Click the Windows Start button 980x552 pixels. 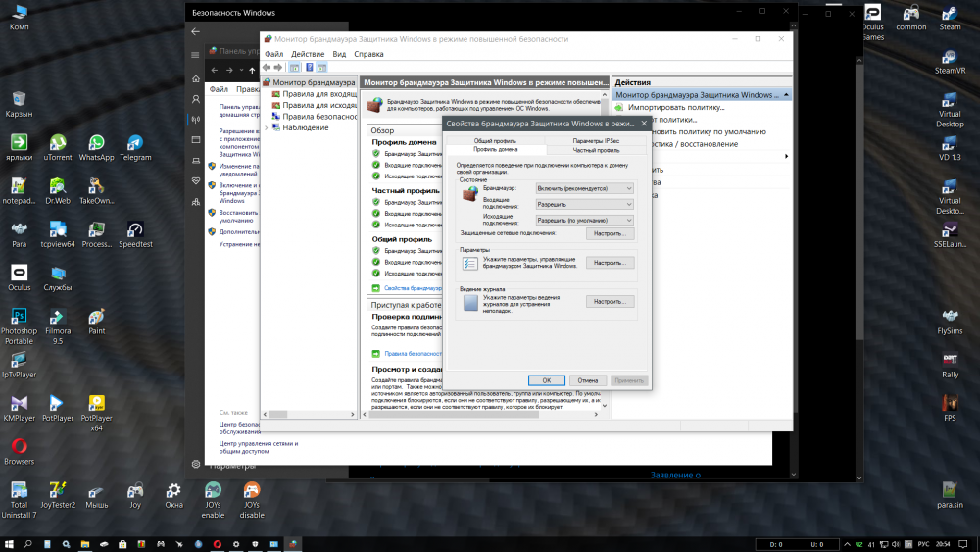pyautogui.click(x=9, y=543)
